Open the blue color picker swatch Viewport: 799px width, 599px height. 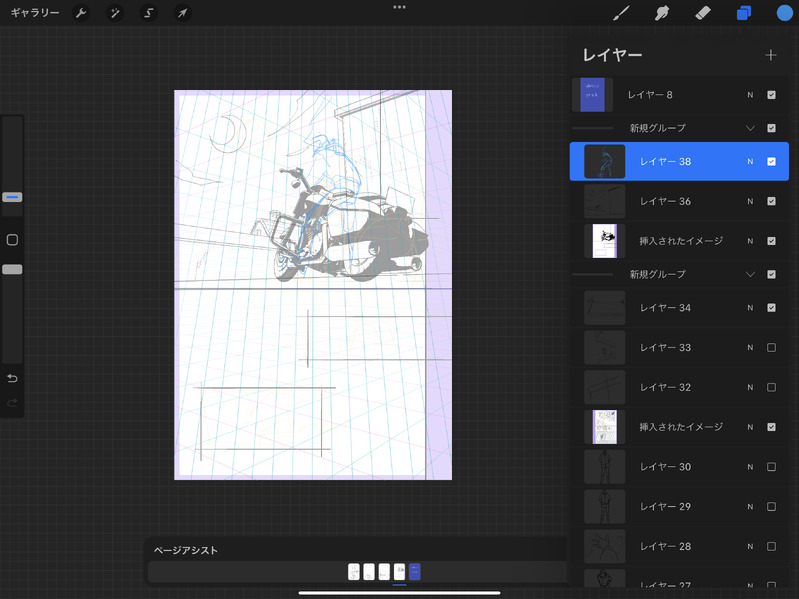pos(784,13)
